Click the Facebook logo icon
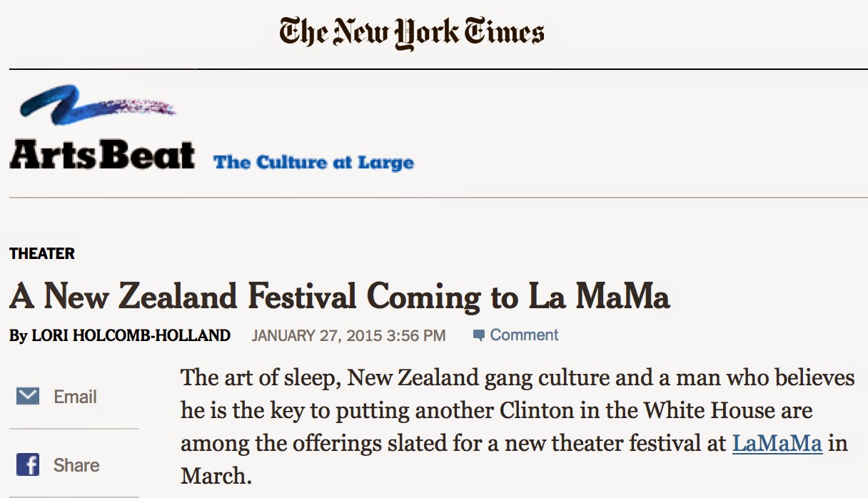Image resolution: width=868 pixels, height=498 pixels. [x=28, y=465]
